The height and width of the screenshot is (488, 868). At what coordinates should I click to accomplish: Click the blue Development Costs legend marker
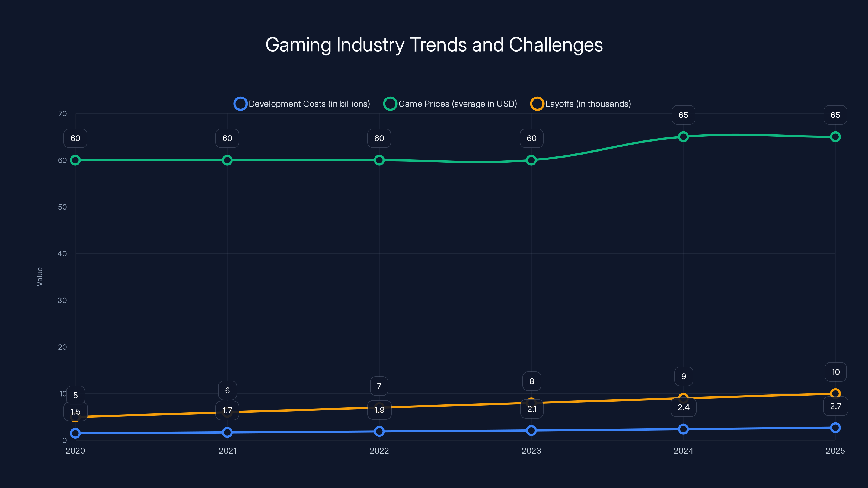(241, 104)
